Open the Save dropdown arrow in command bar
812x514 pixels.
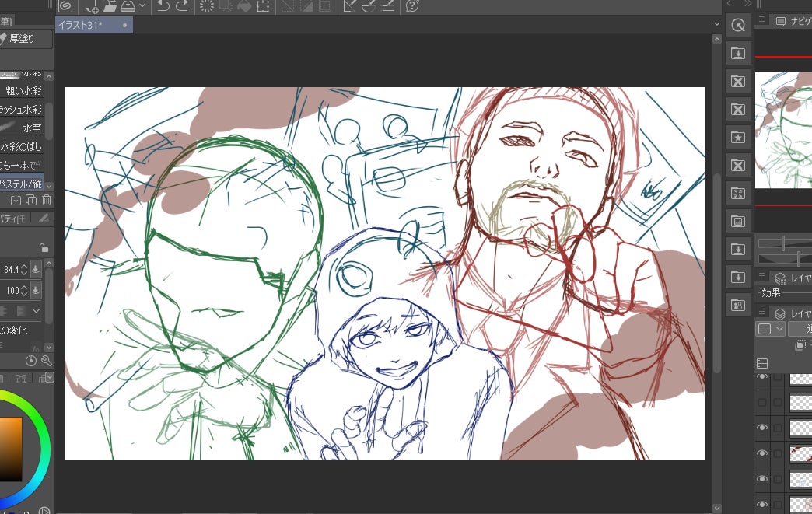pyautogui.click(x=142, y=7)
